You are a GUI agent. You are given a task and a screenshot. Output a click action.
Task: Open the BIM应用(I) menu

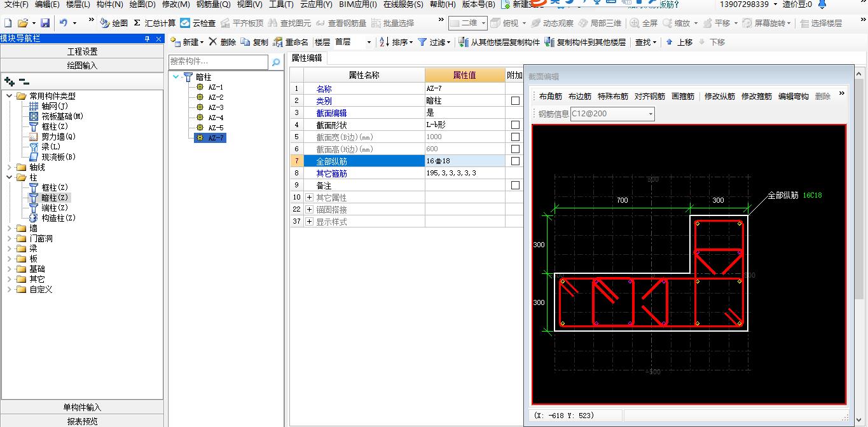click(x=358, y=4)
